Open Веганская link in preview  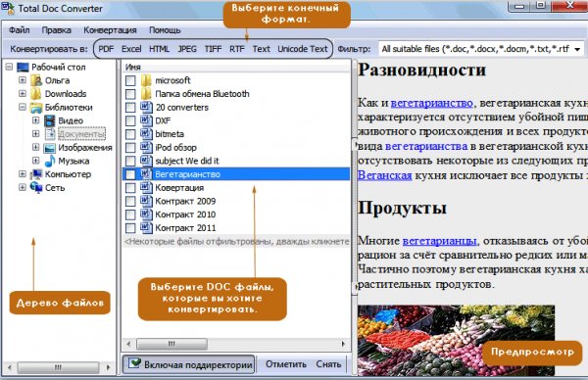coord(385,175)
